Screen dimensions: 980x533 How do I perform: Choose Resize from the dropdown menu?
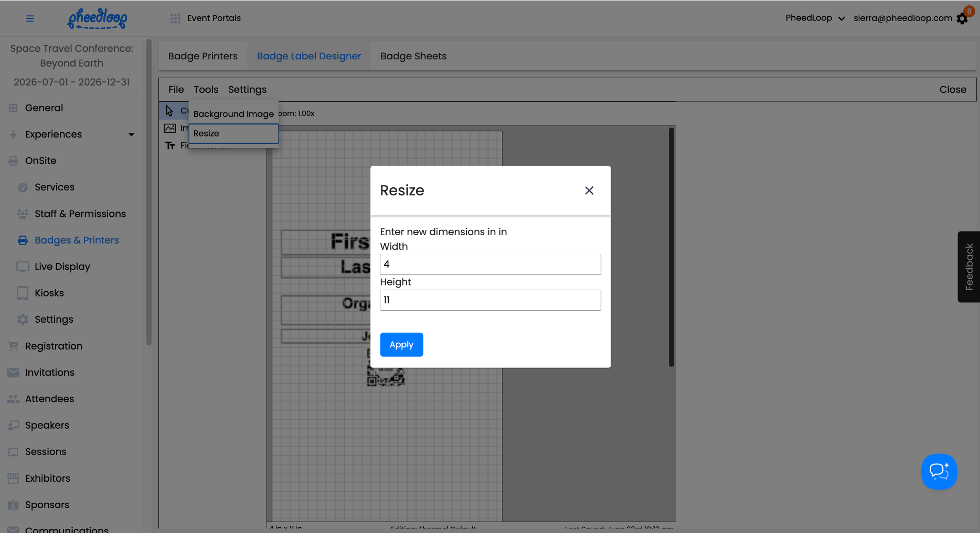pos(234,134)
